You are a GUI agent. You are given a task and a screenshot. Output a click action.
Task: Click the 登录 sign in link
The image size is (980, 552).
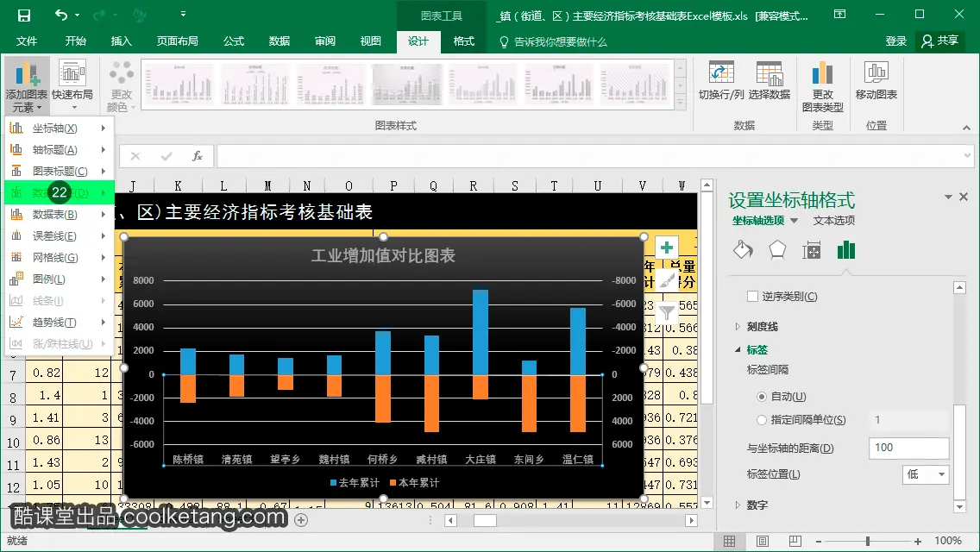click(x=895, y=41)
